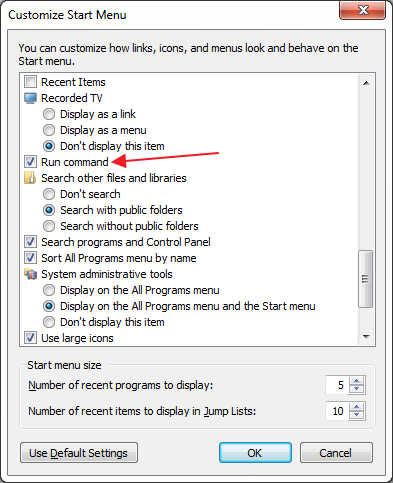Choose Search with public folders
The width and height of the screenshot is (393, 483).
click(49, 210)
